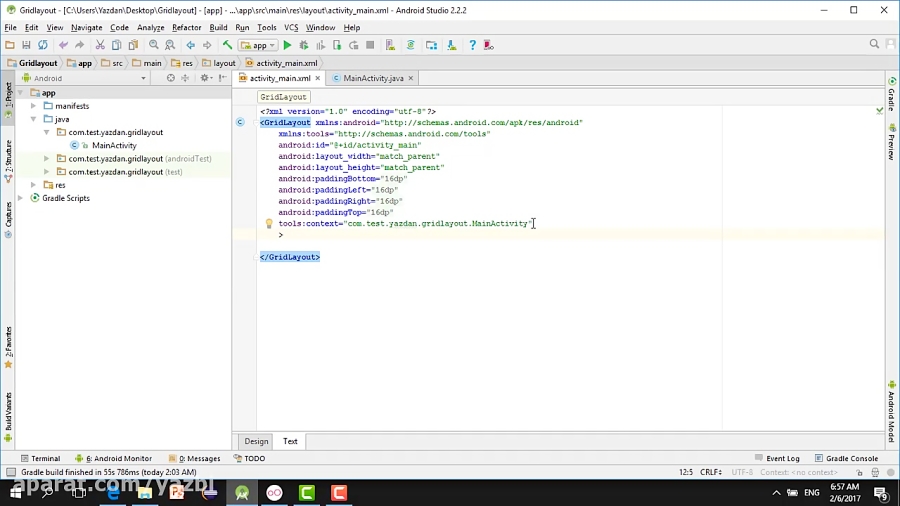
Task: Click the Synchronize refresh icon
Action: tap(42, 45)
